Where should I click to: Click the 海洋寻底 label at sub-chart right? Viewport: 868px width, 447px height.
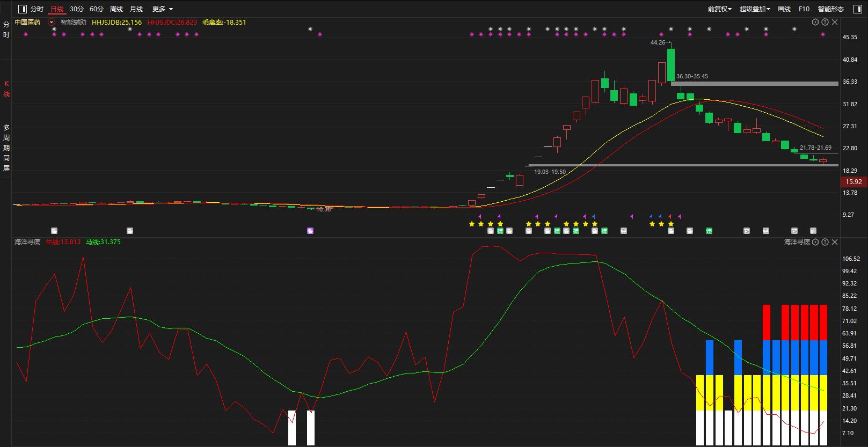pyautogui.click(x=797, y=242)
